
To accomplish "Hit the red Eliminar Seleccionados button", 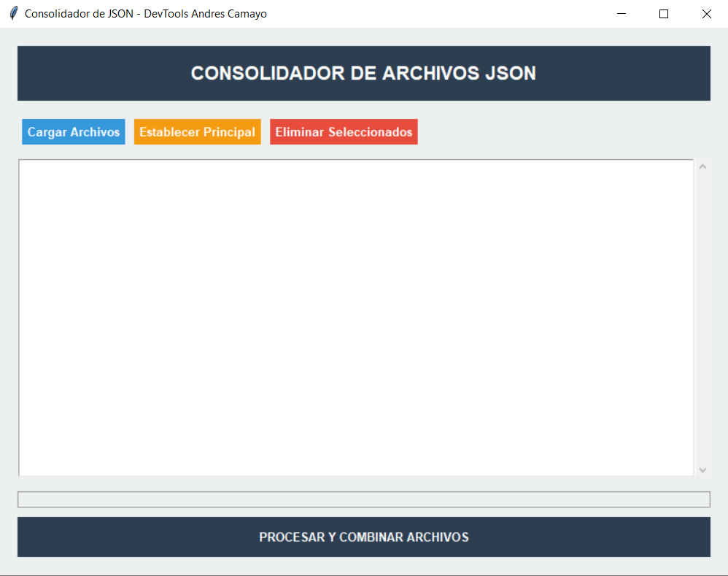I will coord(344,132).
